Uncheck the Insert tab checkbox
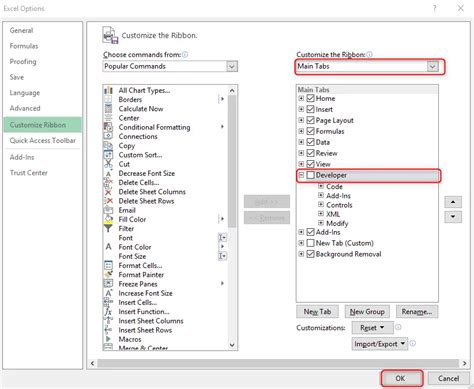Image resolution: width=474 pixels, height=389 pixels. click(310, 109)
